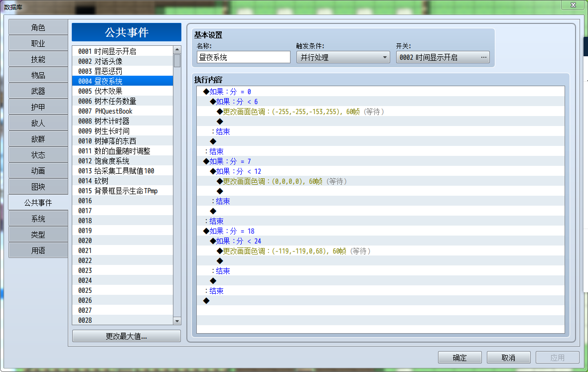Select event 0006 树木任务数量
588x372 pixels.
tap(123, 101)
